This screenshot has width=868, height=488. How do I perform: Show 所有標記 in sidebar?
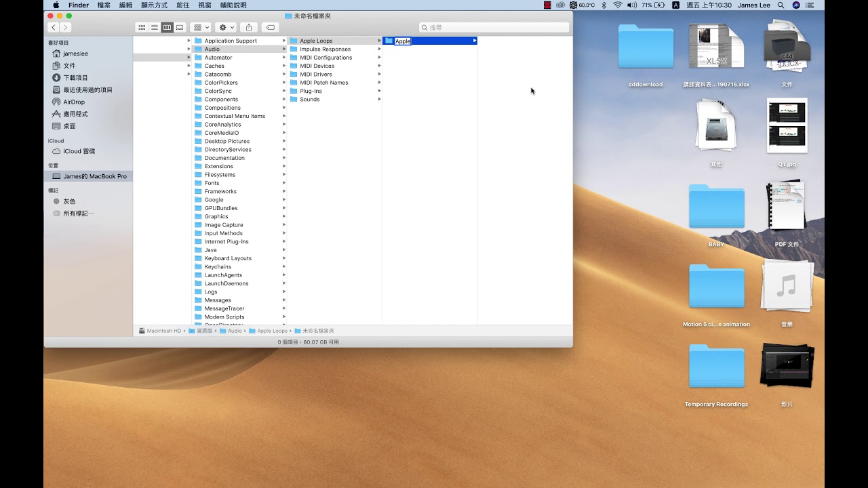88,213
